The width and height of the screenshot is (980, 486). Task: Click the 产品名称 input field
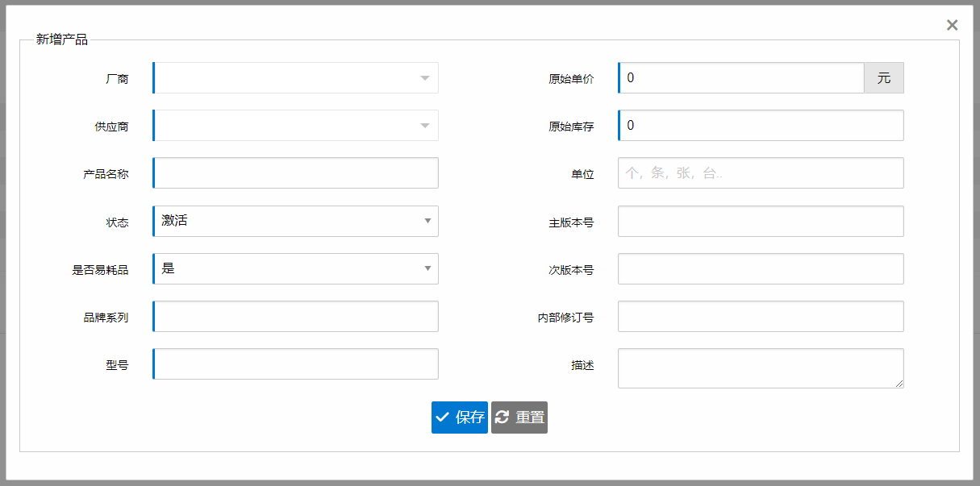pyautogui.click(x=295, y=173)
